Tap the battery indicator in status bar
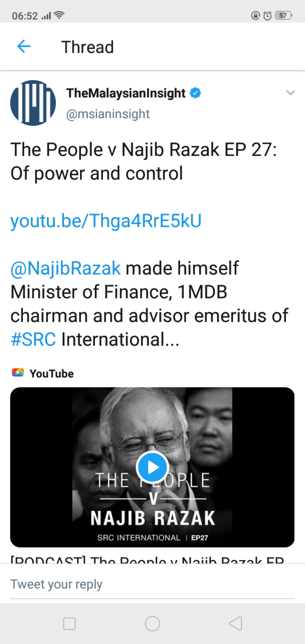 284,15
